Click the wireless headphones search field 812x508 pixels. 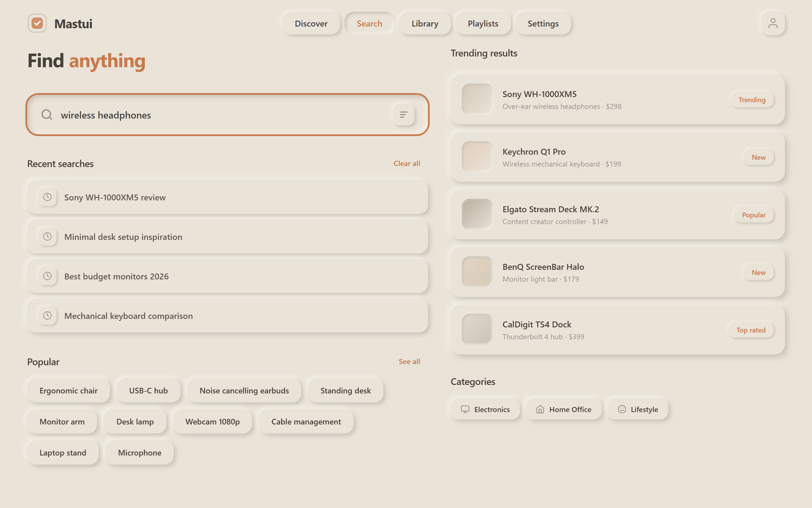pyautogui.click(x=228, y=115)
